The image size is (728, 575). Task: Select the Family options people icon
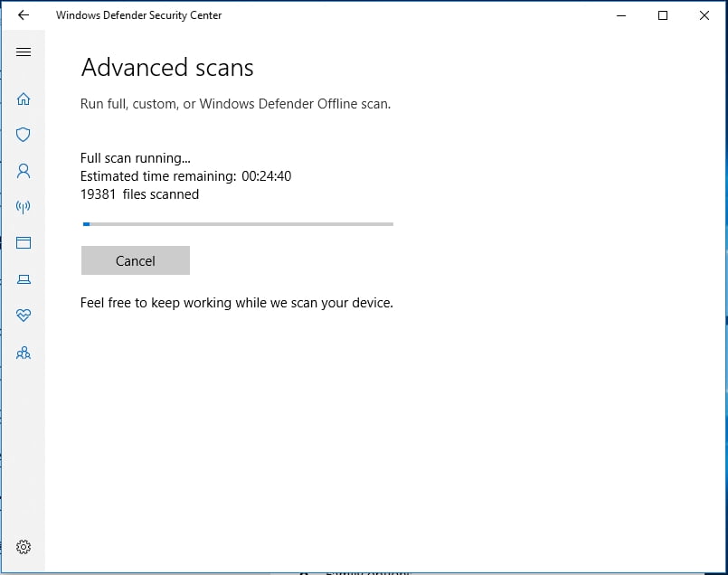[24, 353]
